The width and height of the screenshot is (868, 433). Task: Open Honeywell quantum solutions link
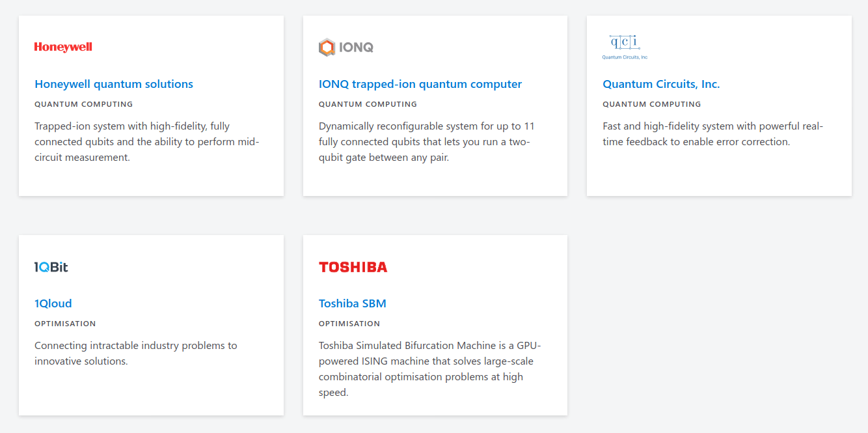coord(114,84)
